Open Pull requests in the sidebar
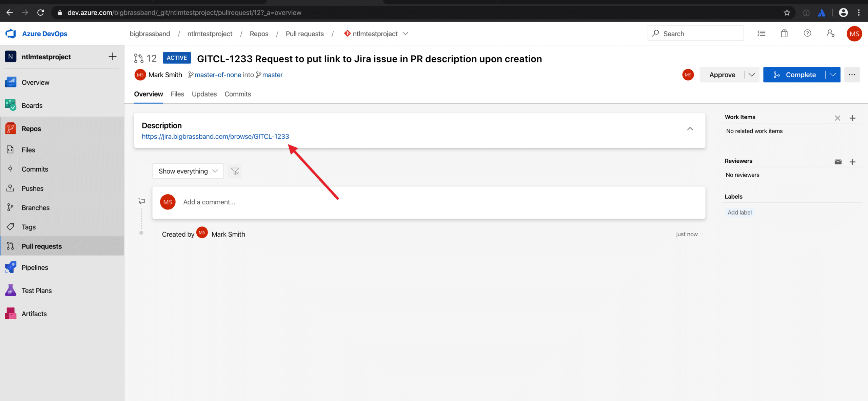Screen dimensions: 868x401 coord(62,246)
